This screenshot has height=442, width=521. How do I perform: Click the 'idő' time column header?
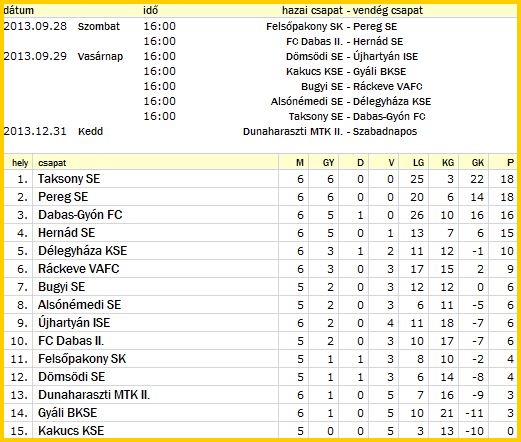(x=150, y=10)
